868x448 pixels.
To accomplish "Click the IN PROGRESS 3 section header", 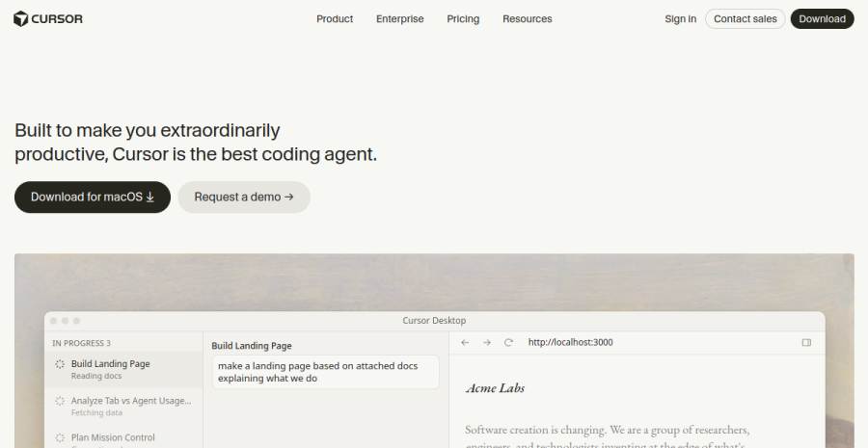I will [x=81, y=343].
